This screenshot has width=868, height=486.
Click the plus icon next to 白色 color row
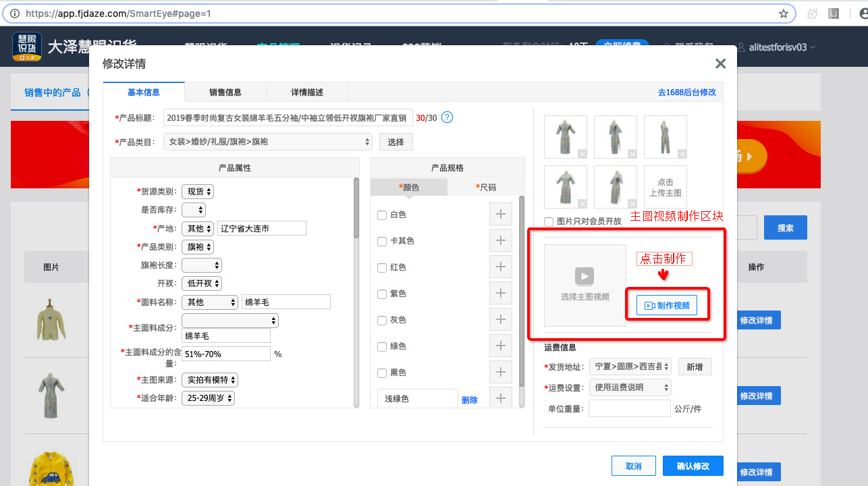500,213
